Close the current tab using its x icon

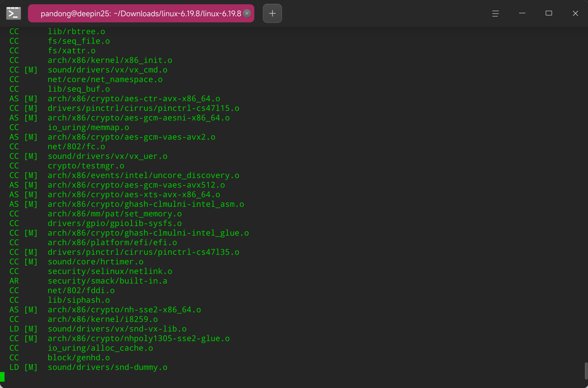coord(246,13)
